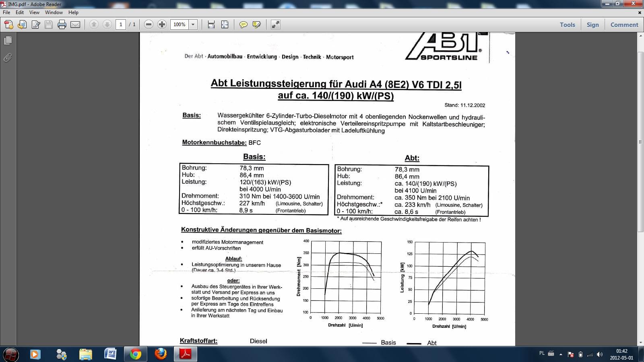
Task: Click scrollbar up arrow
Action: click(x=640, y=36)
